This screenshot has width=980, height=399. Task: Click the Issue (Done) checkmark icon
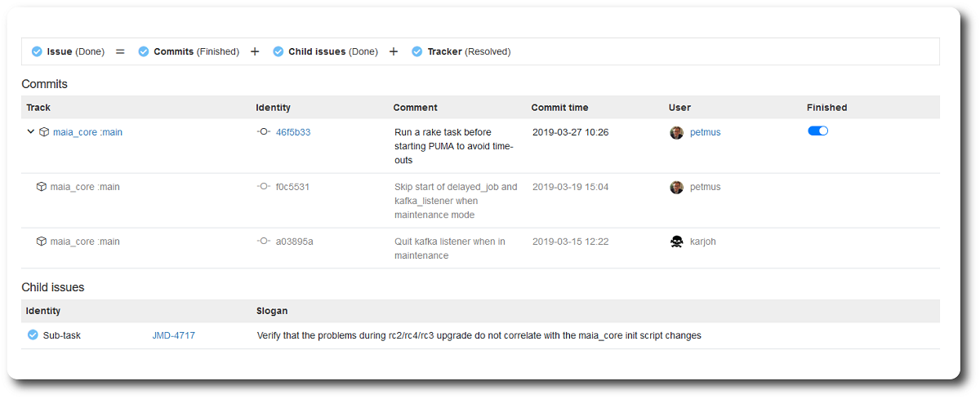point(37,51)
